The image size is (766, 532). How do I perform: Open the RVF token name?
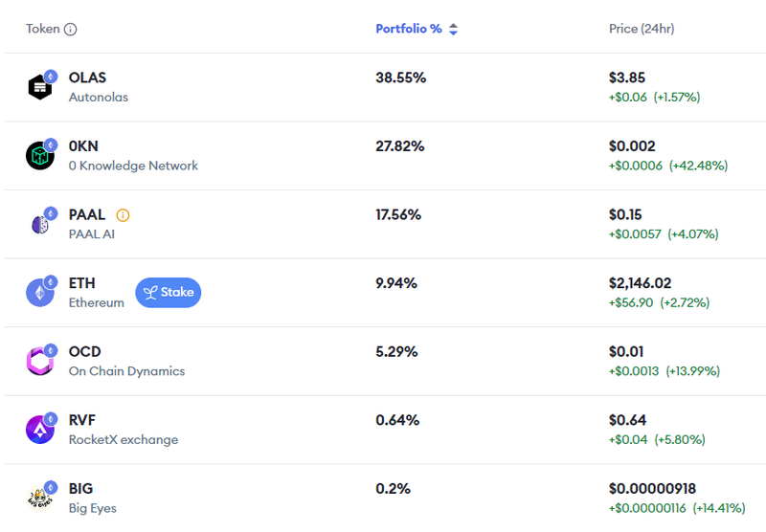pos(82,420)
